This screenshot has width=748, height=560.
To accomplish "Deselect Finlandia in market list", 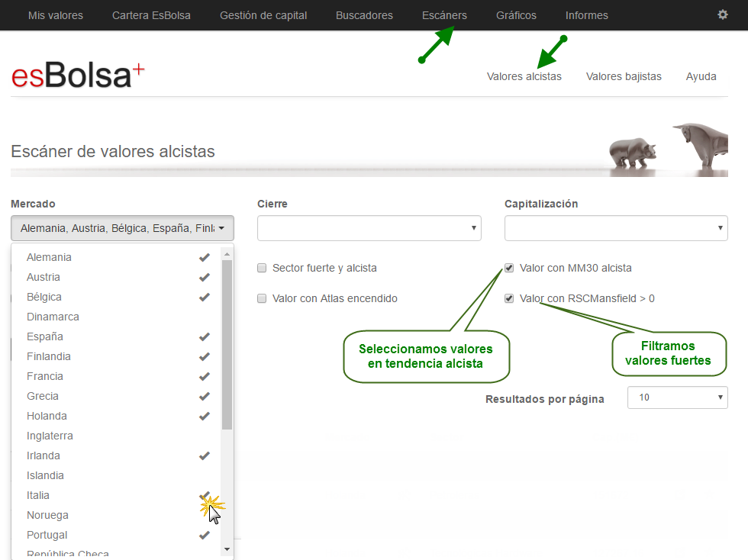I will 117,356.
